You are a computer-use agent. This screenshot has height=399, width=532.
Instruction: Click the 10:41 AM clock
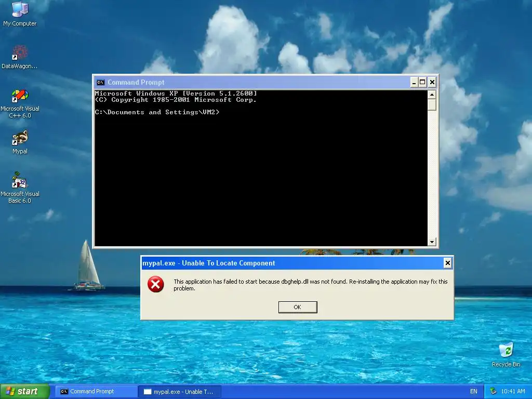[513, 391]
